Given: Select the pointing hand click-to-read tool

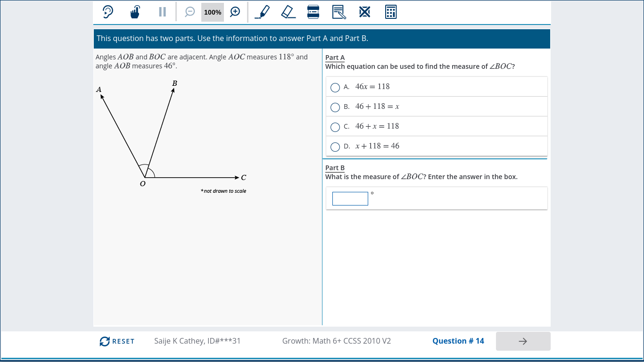Looking at the screenshot, I should tap(135, 12).
